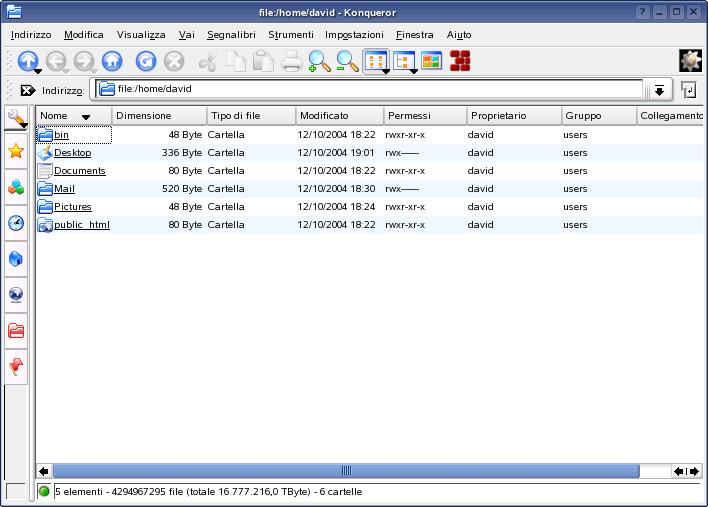Open the Aiuto menu

459,35
